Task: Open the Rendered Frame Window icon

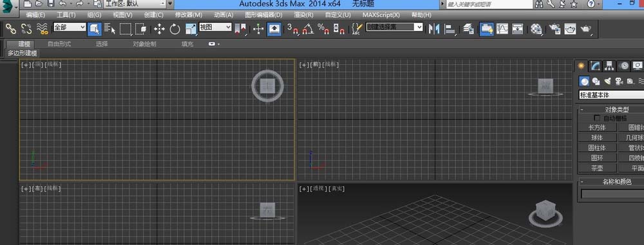Action: click(570, 29)
